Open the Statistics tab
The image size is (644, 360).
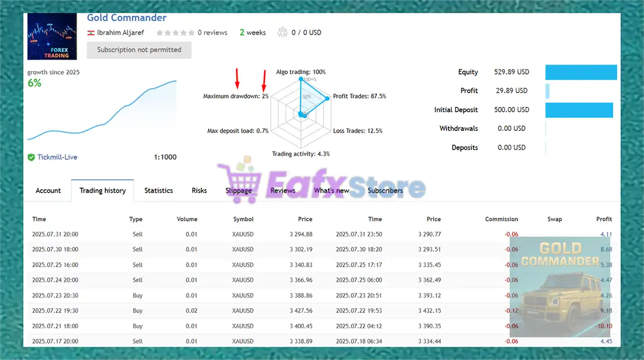(x=158, y=190)
